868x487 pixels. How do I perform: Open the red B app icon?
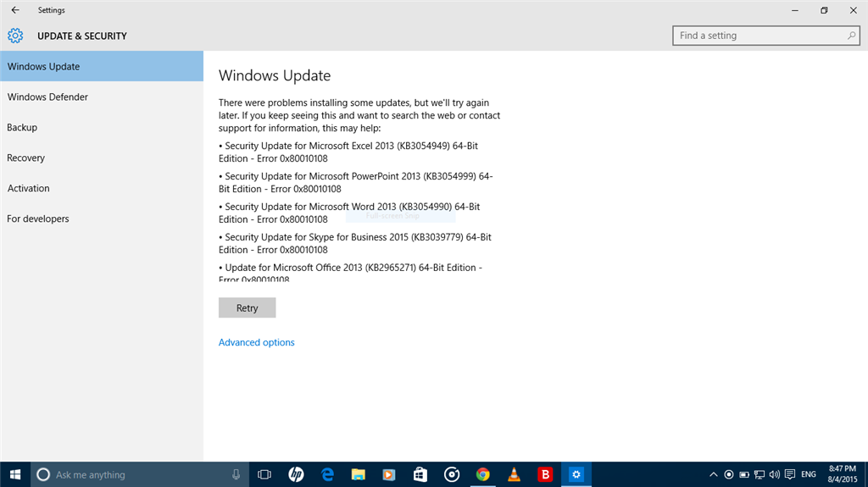tap(545, 475)
